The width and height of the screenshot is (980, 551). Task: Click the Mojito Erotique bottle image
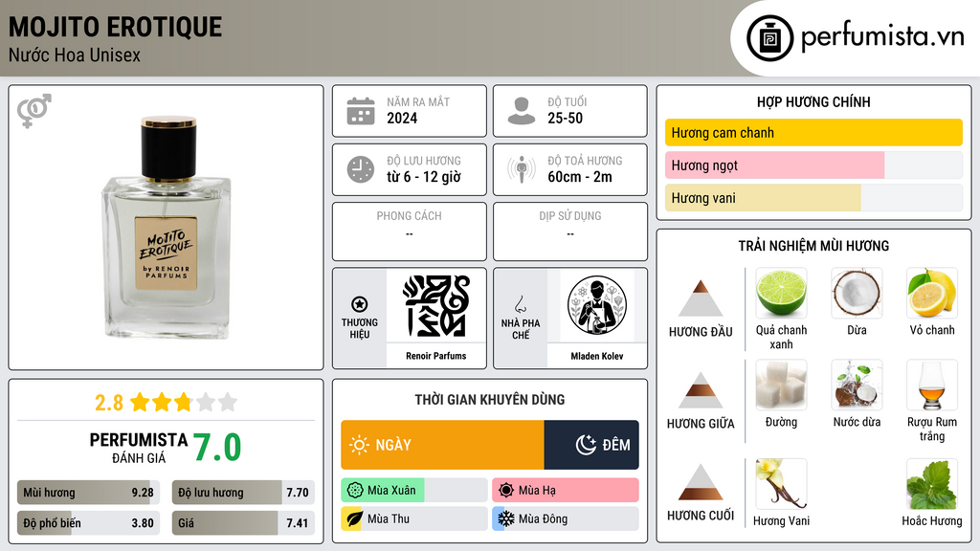pyautogui.click(x=167, y=228)
